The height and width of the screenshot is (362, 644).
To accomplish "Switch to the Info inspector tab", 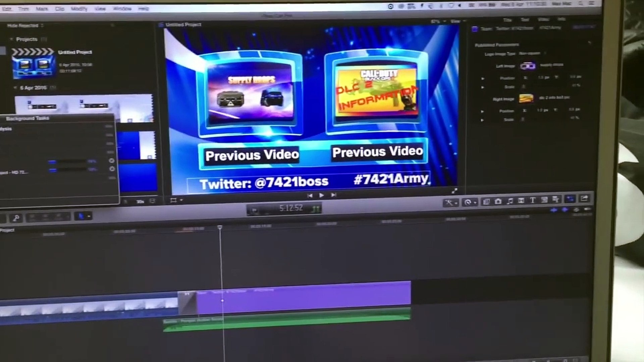I will tap(561, 19).
